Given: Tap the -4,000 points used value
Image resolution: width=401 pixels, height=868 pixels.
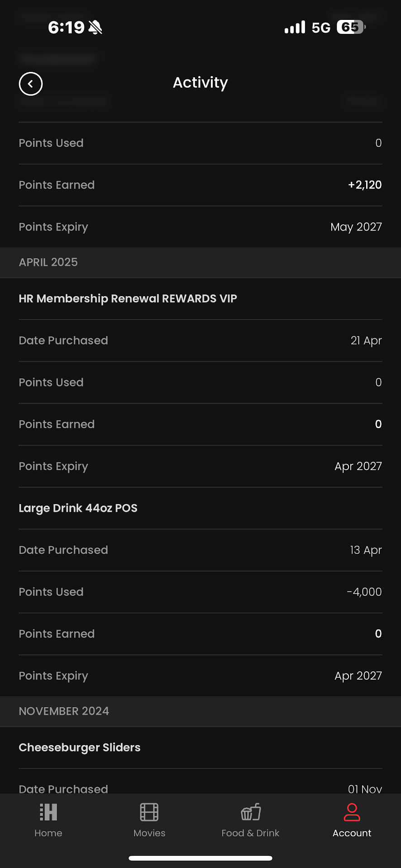Looking at the screenshot, I should (x=364, y=592).
